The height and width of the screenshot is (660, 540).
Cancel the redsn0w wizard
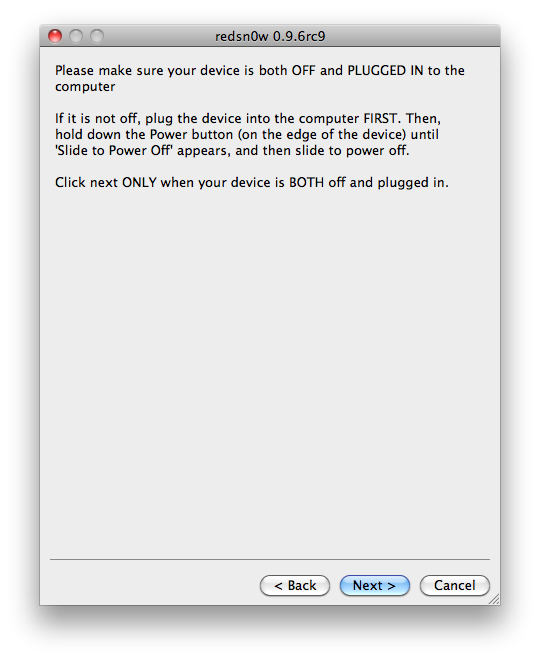point(455,585)
